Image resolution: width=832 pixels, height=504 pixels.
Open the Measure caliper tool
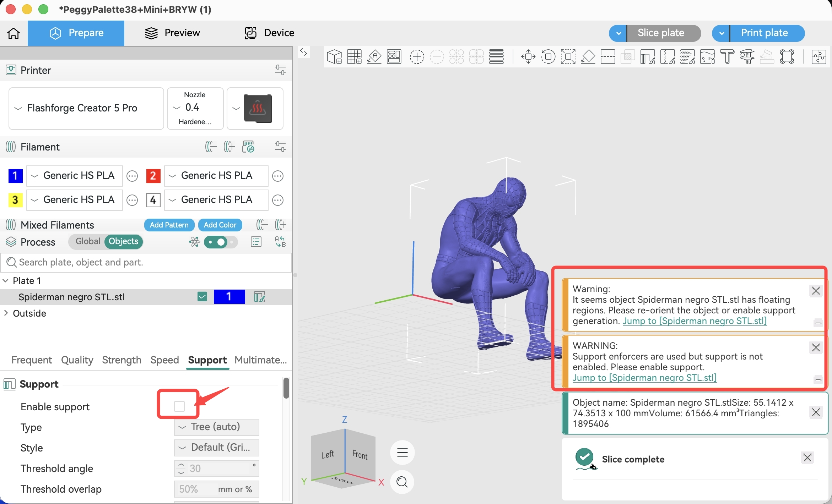[x=747, y=57]
